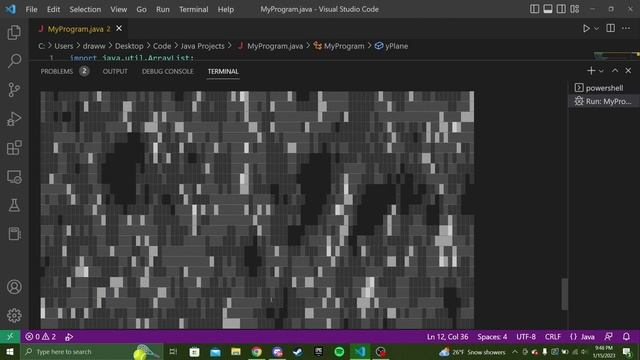Click Ln 12, Col 36 position indicator
Image resolution: width=640 pixels, height=360 pixels.
(447, 337)
